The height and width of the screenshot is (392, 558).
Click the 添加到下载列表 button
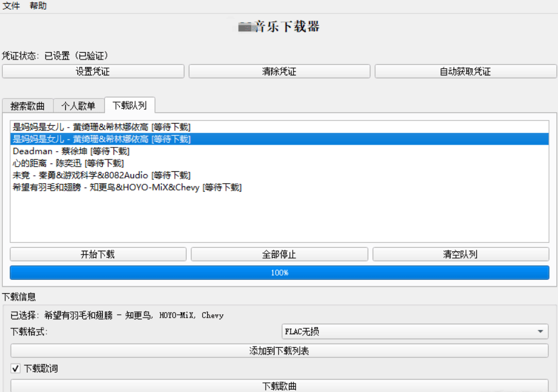[x=279, y=351]
